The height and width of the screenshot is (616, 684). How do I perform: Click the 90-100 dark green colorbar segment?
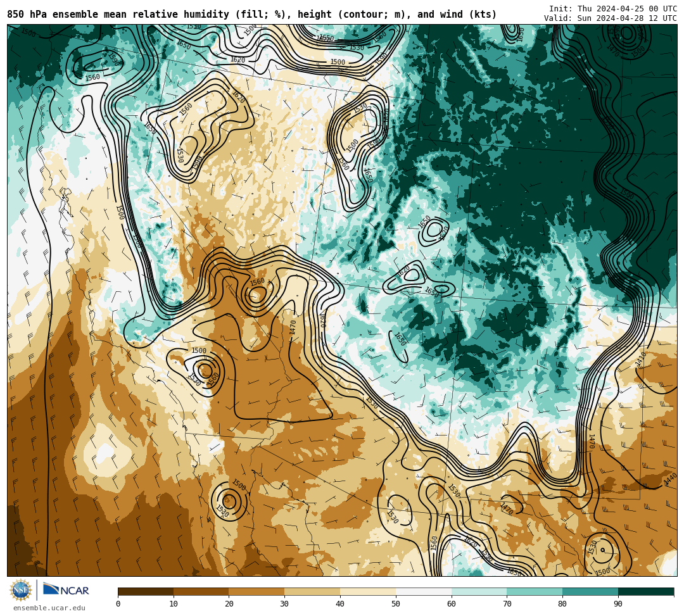[x=646, y=591]
